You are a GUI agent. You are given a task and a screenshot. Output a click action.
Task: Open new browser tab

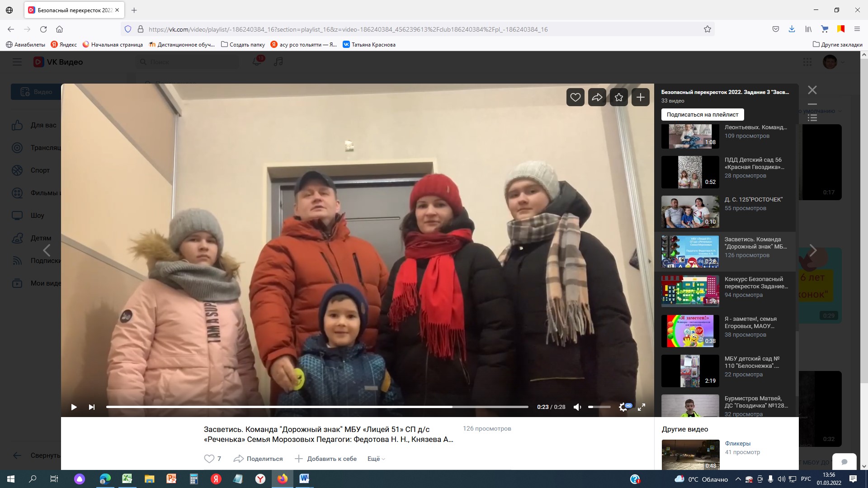coord(134,10)
